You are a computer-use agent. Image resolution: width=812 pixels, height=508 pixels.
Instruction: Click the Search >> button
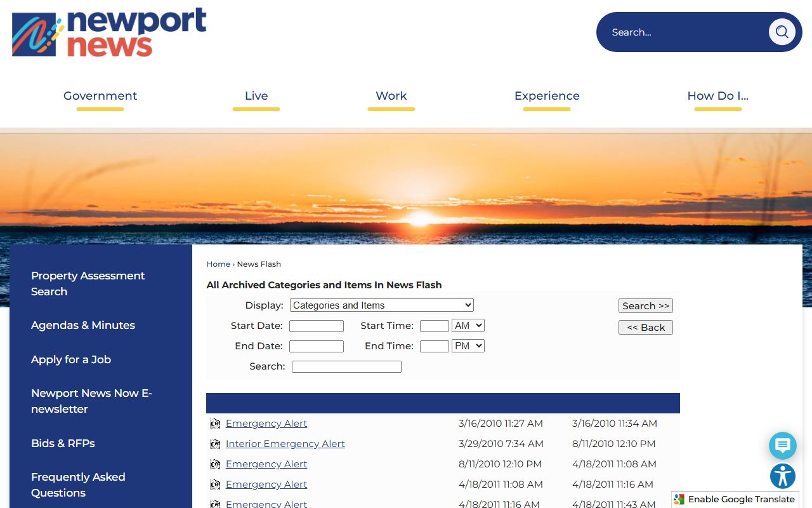[646, 305]
